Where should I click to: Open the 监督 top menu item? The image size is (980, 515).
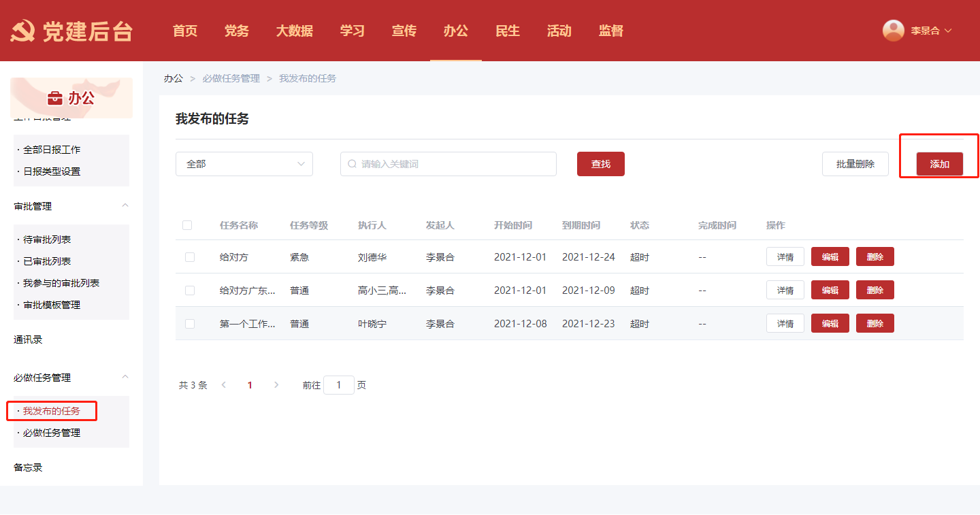coord(610,31)
